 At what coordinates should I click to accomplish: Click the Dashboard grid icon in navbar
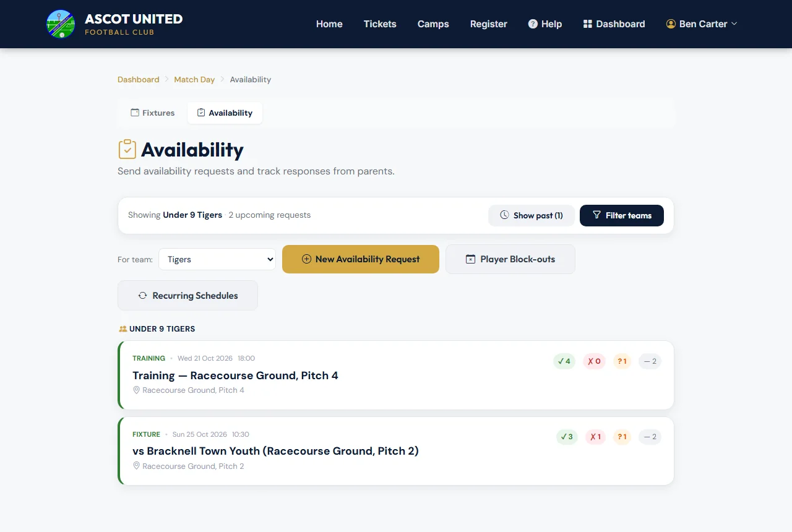[588, 24]
